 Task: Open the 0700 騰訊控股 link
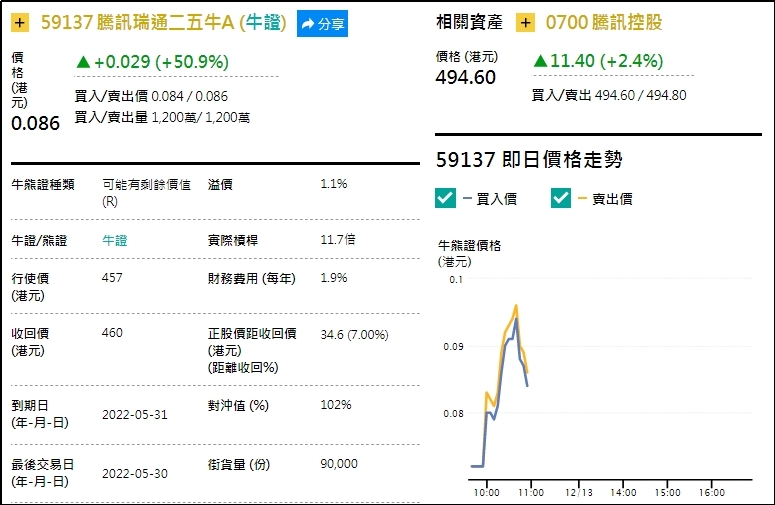603,22
